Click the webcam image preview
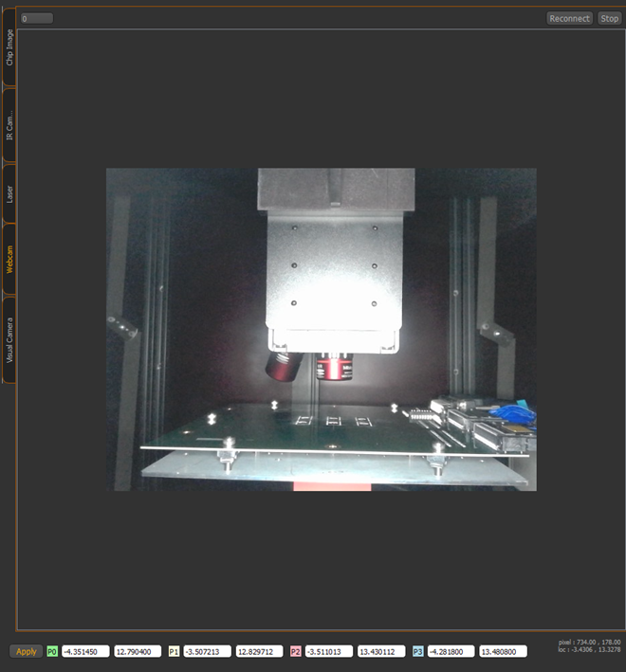 pyautogui.click(x=322, y=329)
